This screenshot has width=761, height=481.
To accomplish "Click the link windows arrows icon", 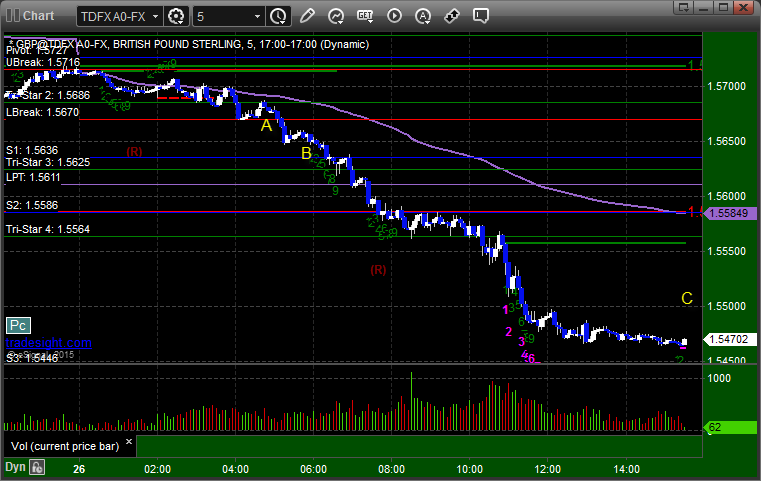I will click(x=452, y=16).
